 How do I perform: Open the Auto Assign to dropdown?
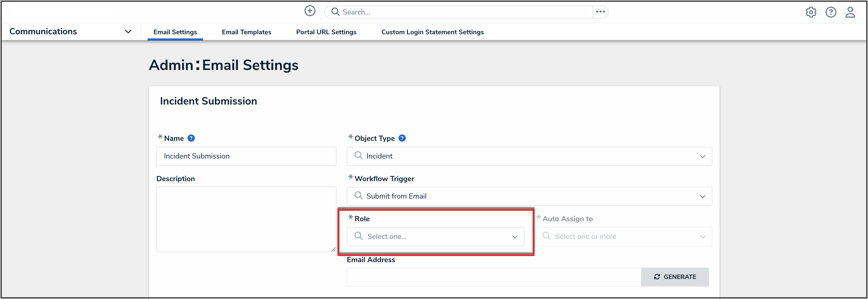click(x=624, y=237)
